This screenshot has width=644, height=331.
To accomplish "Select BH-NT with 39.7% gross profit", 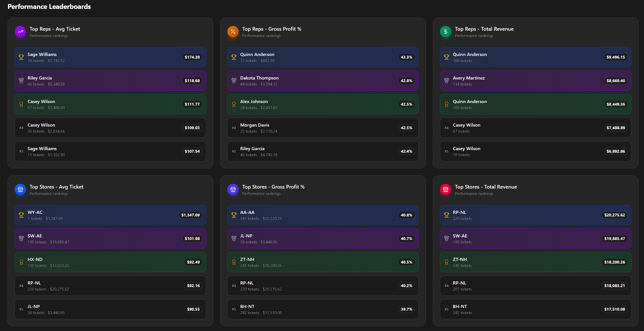I will [x=323, y=309].
